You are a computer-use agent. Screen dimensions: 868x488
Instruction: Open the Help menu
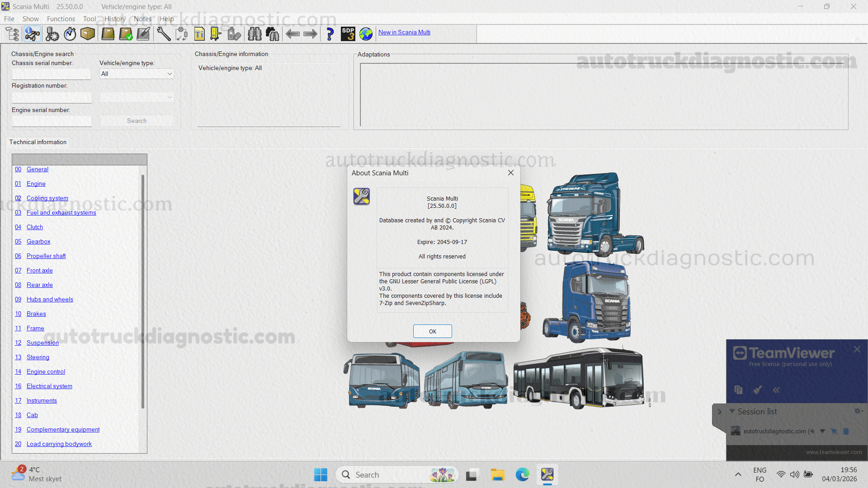coord(166,19)
